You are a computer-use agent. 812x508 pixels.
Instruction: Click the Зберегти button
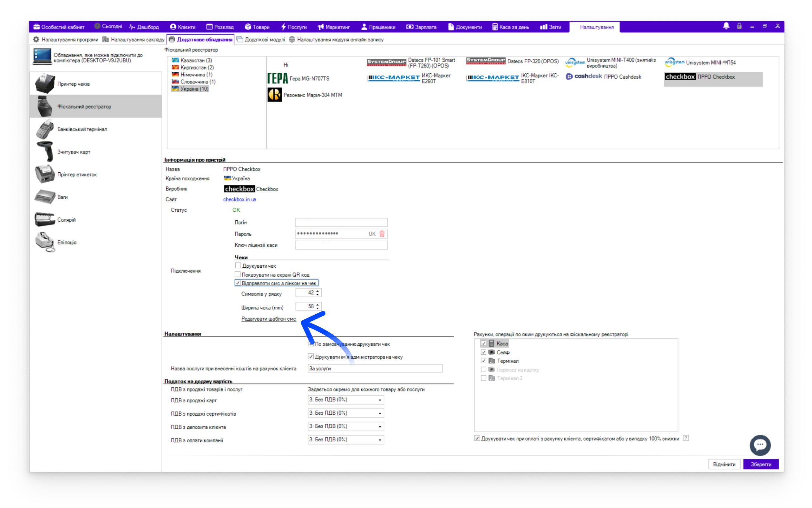tap(761, 464)
